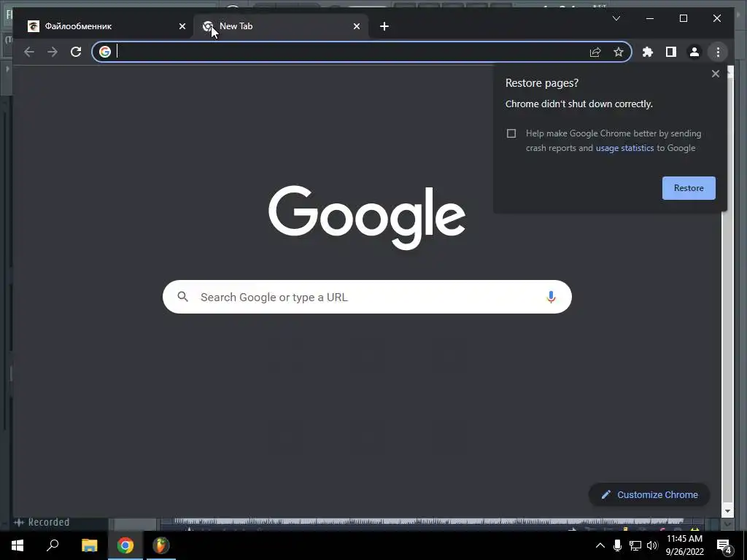Click the page scrollbar down arrow

click(x=727, y=511)
